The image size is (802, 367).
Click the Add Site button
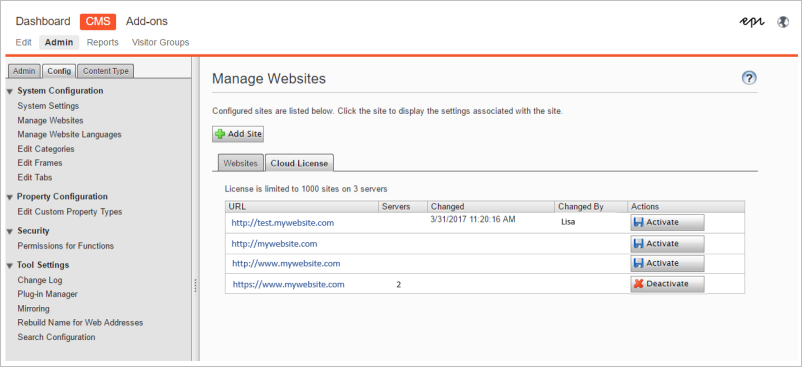point(238,134)
